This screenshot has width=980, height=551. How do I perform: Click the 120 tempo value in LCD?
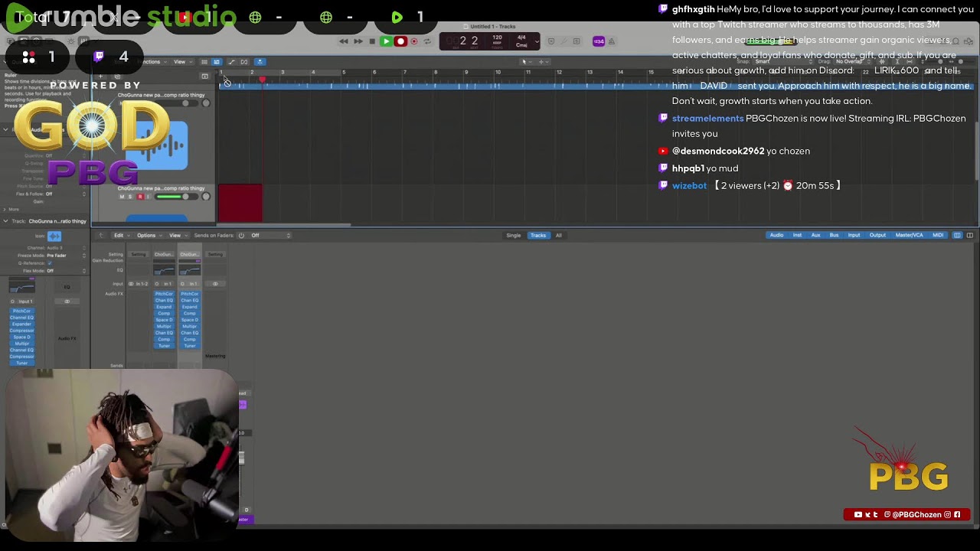coord(498,37)
